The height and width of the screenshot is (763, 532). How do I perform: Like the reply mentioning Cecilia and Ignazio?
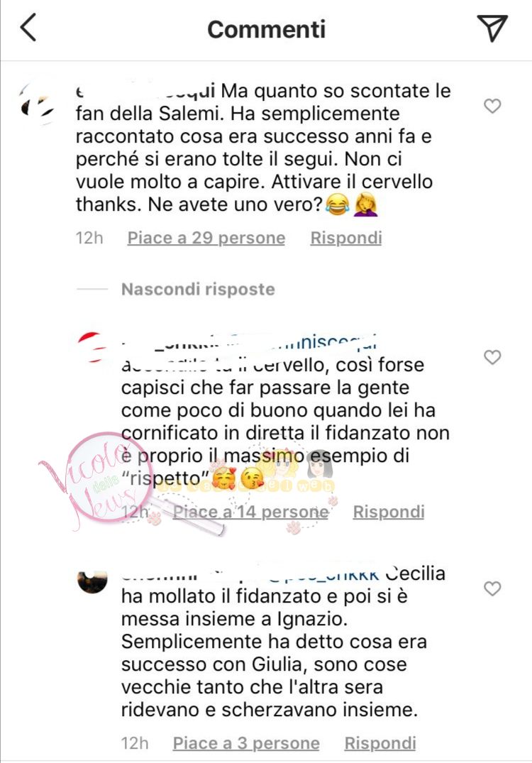492,588
